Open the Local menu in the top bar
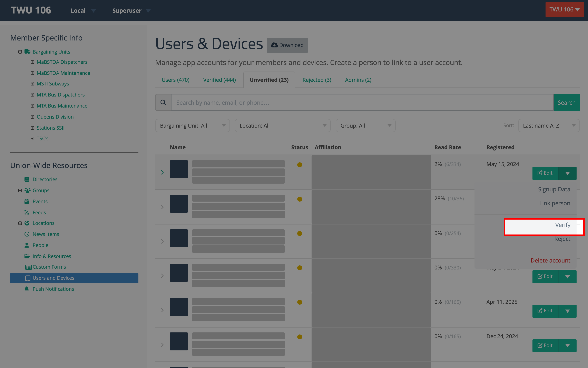This screenshot has height=368, width=588. pyautogui.click(x=83, y=10)
